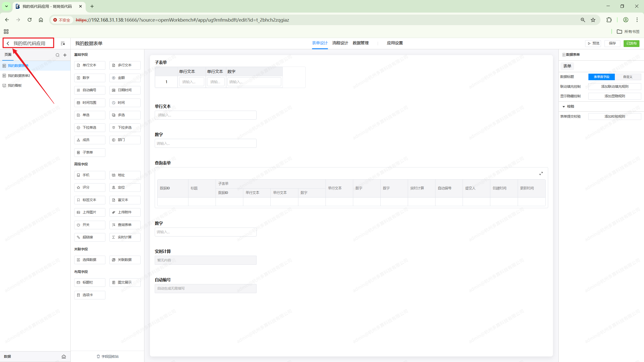Switch data title to 自定义
The height and width of the screenshot is (362, 644).
pos(627,77)
